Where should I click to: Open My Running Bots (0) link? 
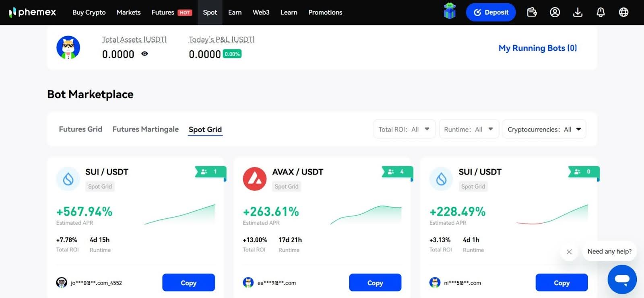[x=538, y=48]
